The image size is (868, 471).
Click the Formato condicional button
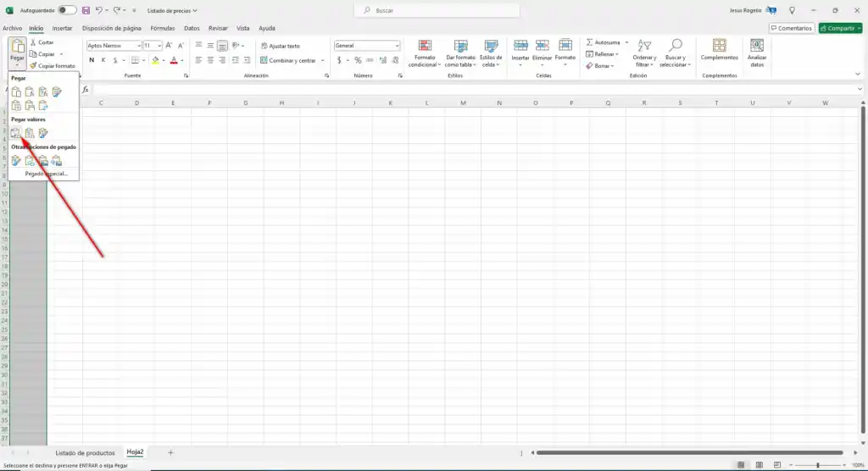click(425, 53)
